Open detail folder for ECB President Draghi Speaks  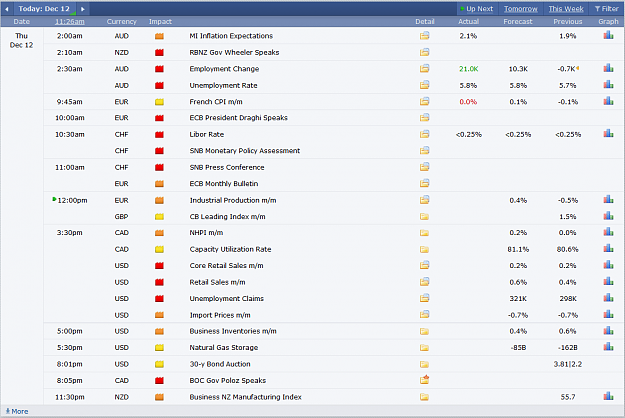click(425, 118)
